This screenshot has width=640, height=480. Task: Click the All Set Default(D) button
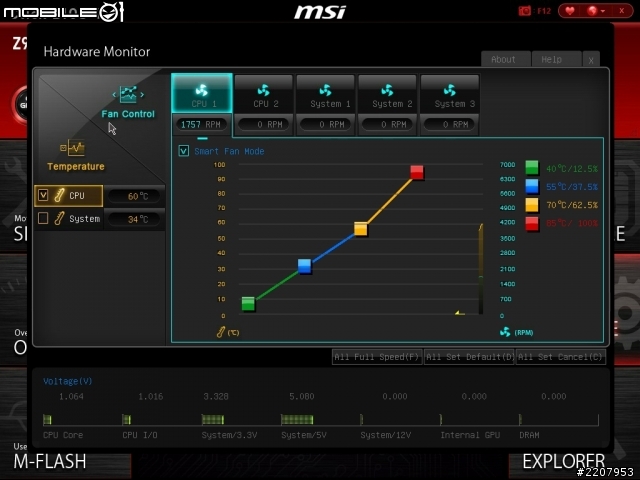coord(469,357)
